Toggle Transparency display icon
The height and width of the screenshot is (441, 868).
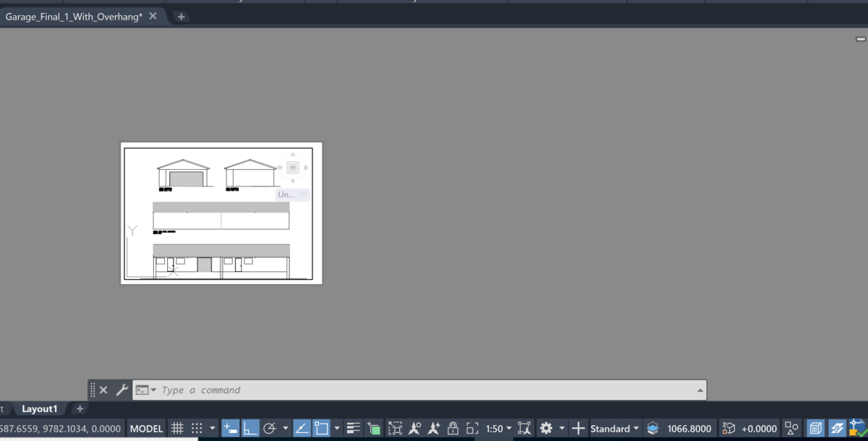click(x=374, y=429)
